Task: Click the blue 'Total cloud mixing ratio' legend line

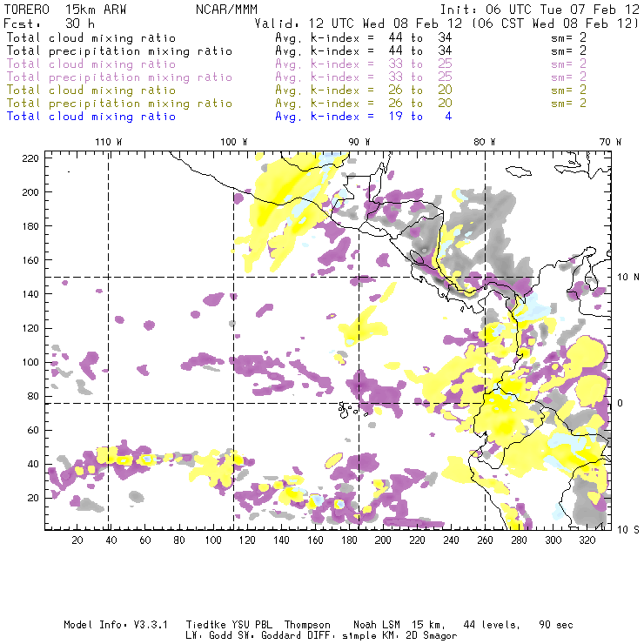Action: coord(91,117)
